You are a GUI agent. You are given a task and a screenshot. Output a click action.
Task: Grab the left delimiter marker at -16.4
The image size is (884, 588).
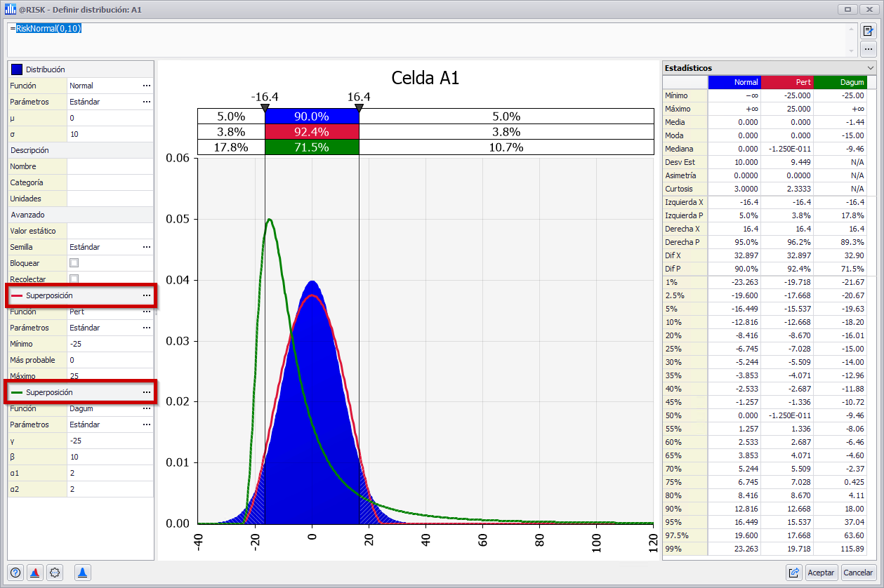pyautogui.click(x=265, y=108)
